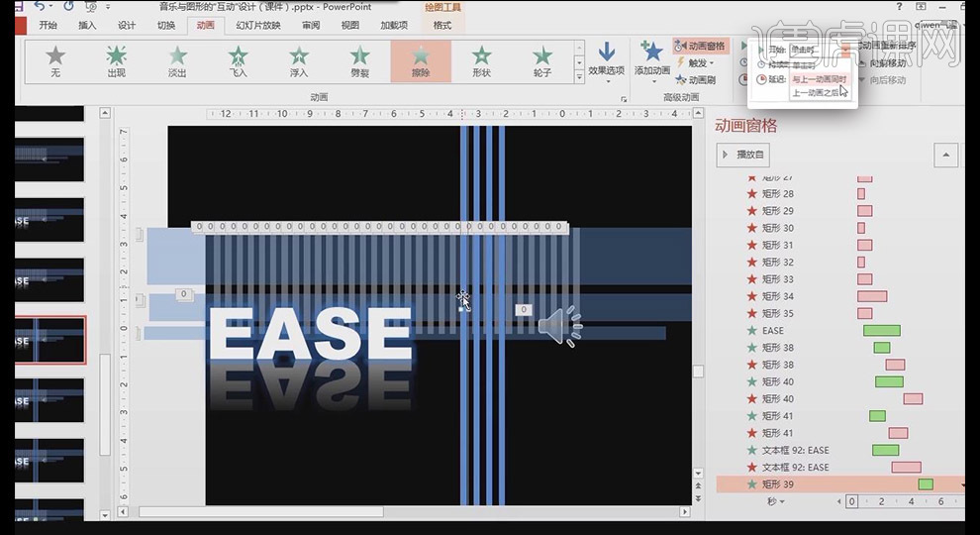Open the 效果选项 effect options dropdown

[606, 61]
